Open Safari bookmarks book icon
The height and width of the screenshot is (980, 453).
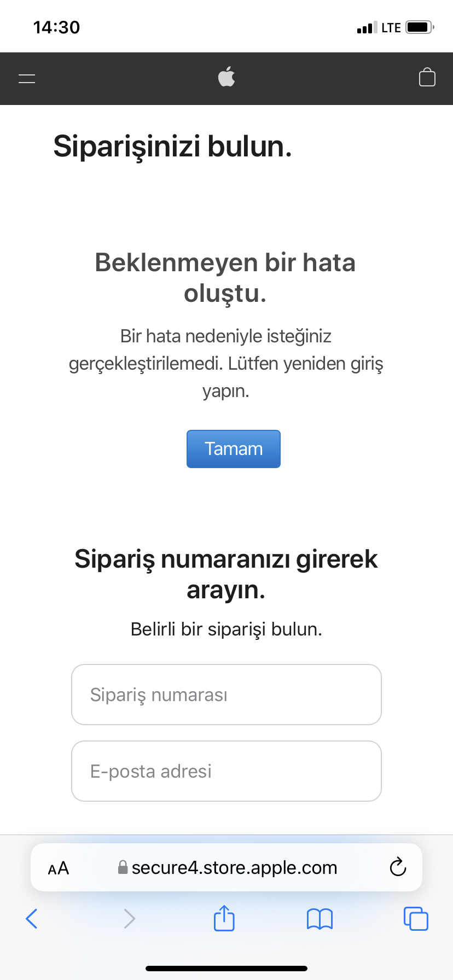320,919
